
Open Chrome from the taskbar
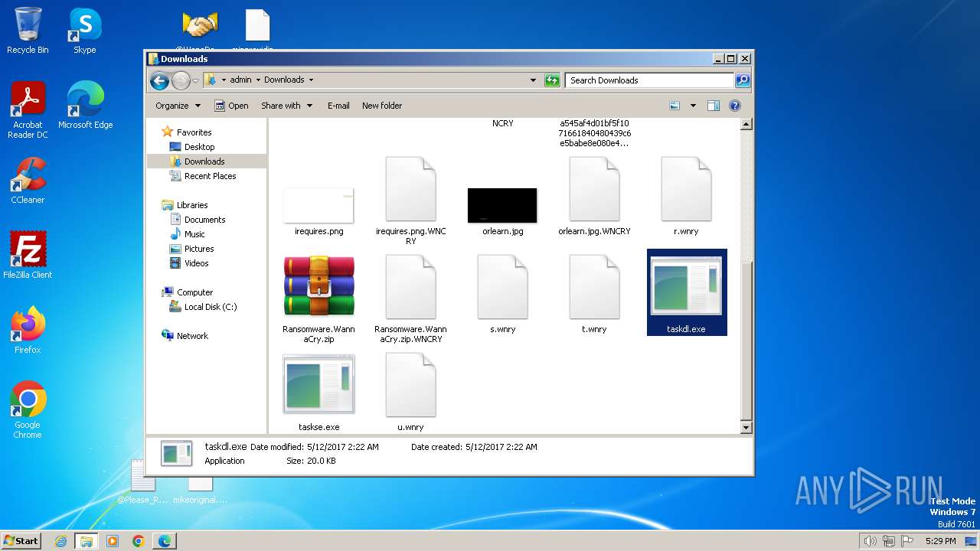point(139,541)
